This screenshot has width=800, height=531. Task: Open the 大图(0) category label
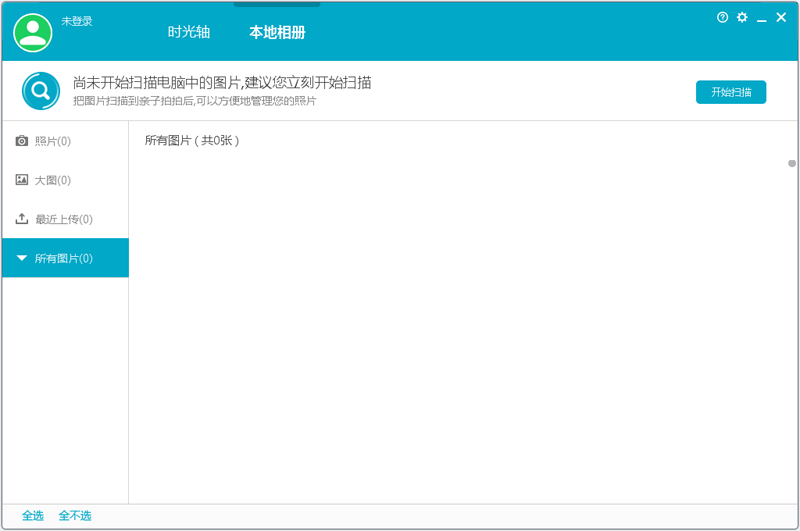click(53, 180)
